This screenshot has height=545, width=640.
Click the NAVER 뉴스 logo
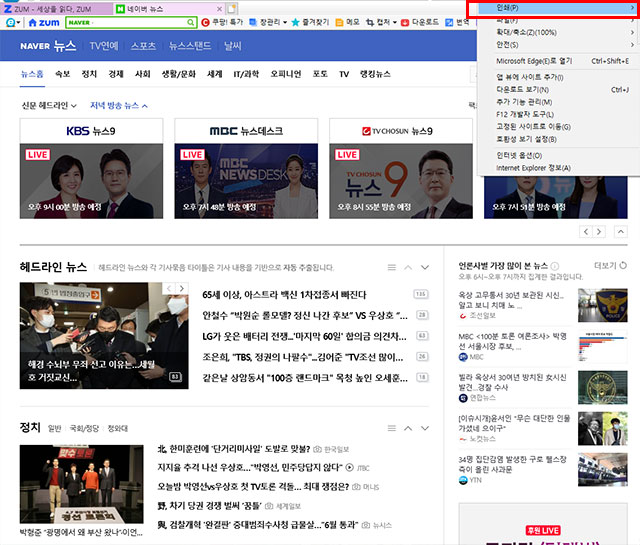coord(48,46)
